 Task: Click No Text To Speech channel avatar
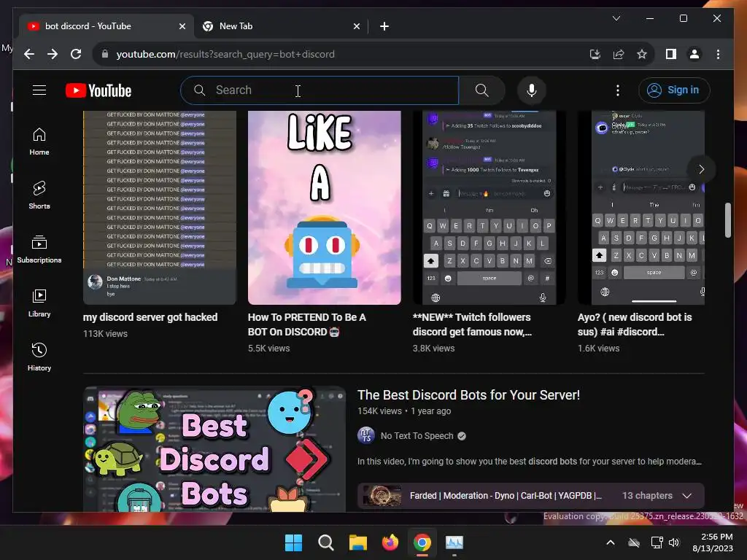[366, 435]
